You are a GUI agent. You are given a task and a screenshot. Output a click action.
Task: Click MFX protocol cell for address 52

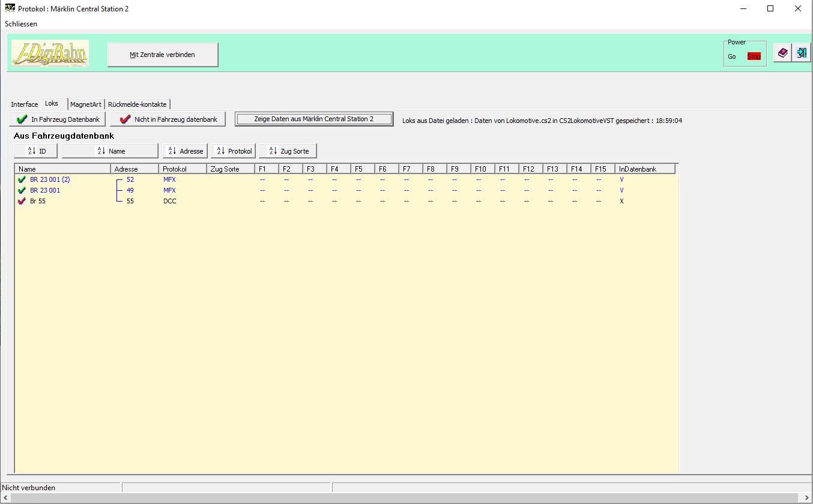coord(169,179)
